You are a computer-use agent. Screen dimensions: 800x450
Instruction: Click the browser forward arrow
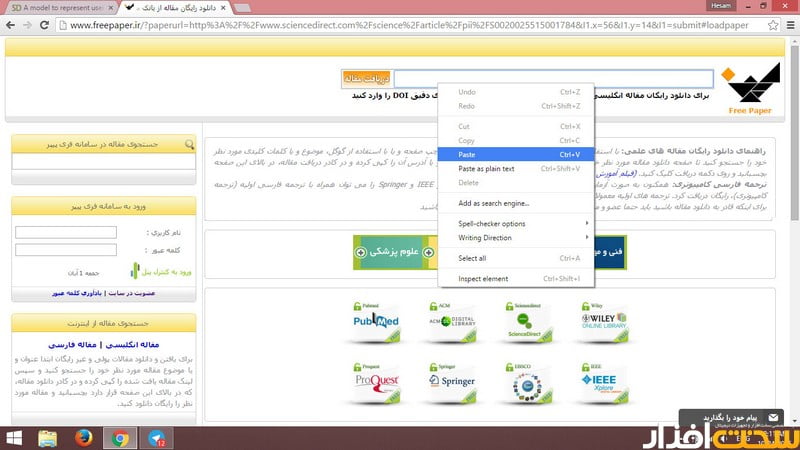click(28, 25)
